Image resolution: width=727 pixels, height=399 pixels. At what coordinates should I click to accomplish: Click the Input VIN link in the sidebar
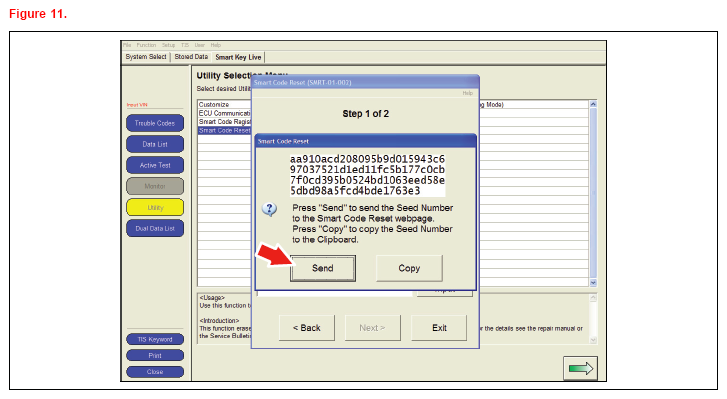(x=137, y=105)
